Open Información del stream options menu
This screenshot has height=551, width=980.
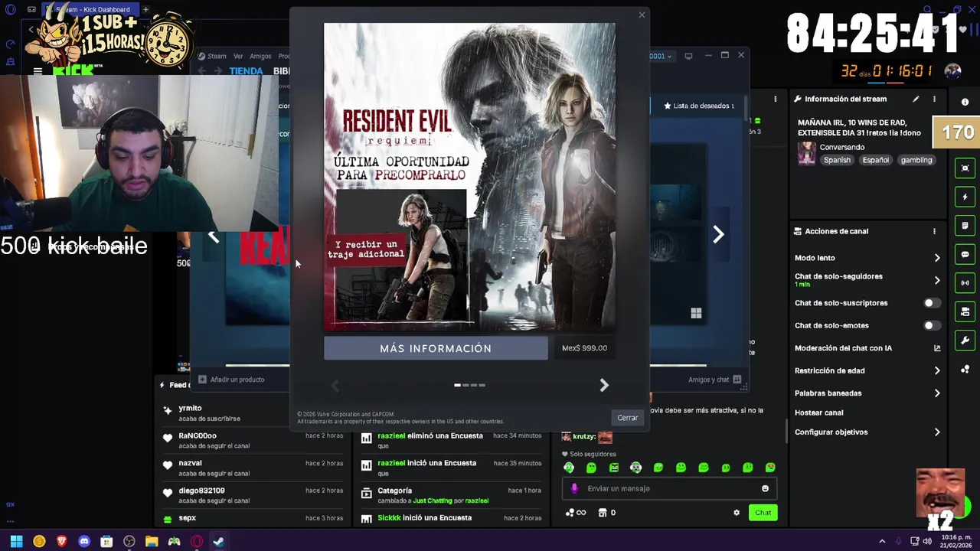pos(934,99)
